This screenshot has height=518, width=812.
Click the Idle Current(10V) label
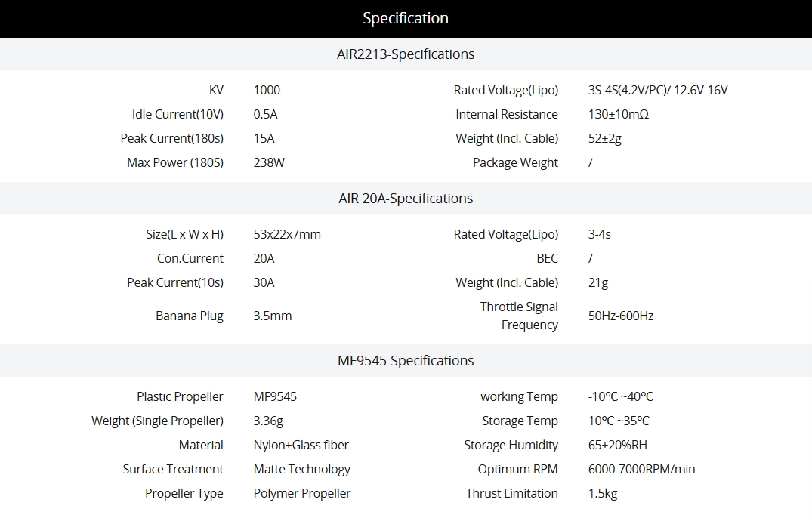178,114
